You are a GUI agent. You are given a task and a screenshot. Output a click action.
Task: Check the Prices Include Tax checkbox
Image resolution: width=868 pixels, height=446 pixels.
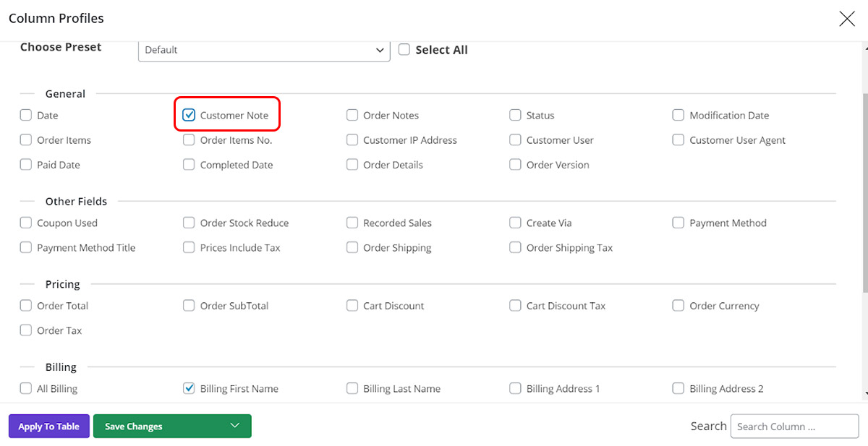189,247
